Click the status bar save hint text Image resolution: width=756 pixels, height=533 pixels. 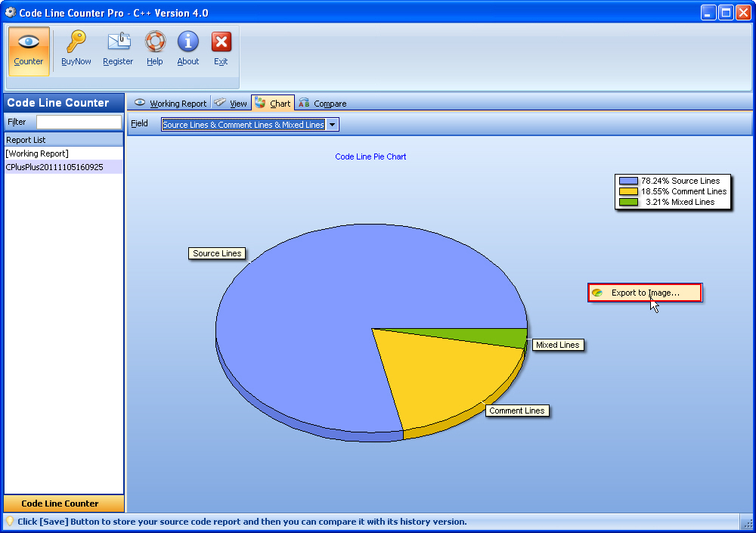click(242, 522)
